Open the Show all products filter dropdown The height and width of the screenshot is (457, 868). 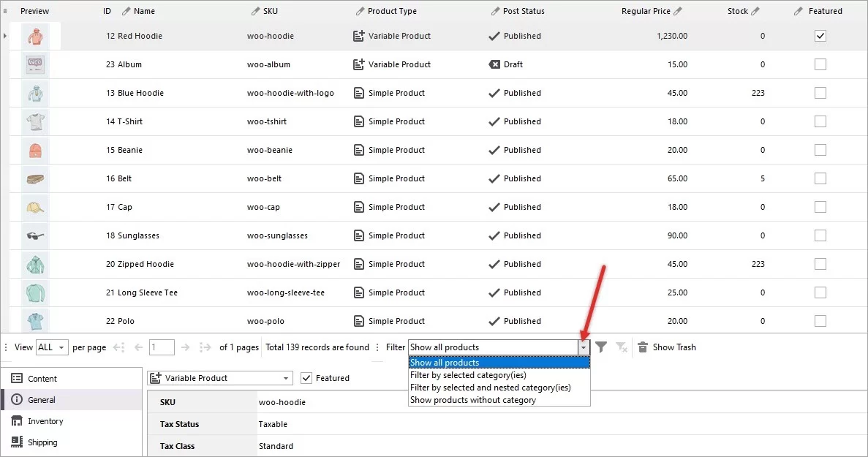point(583,347)
